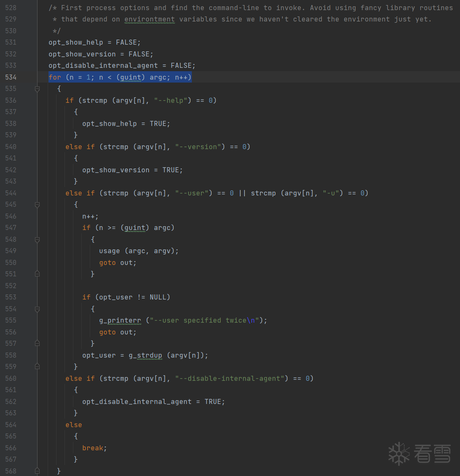Click the 'usage (argc, argv);' call
The height and width of the screenshot is (476, 460).
click(139, 251)
